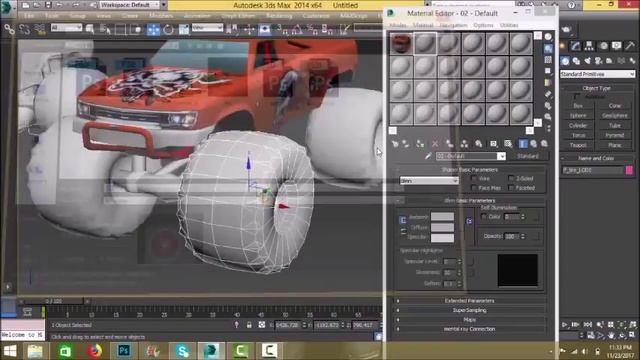Toggle the Backlight icon in Material Editor
Viewport: 640px width, 360px height.
pos(548,49)
